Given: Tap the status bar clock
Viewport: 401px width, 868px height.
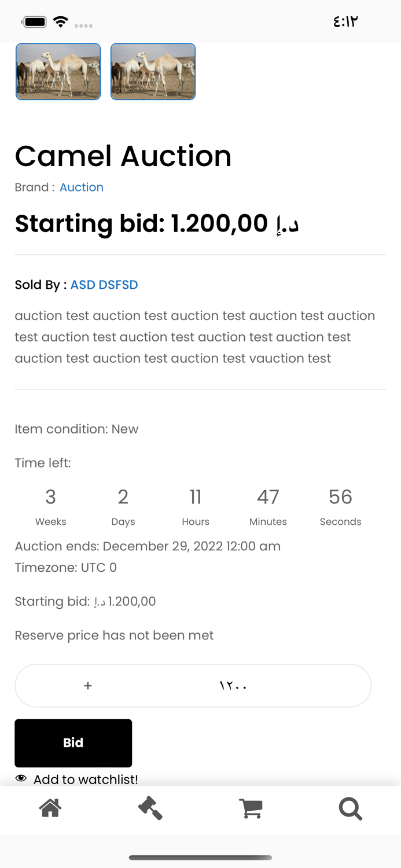Looking at the screenshot, I should [345, 22].
